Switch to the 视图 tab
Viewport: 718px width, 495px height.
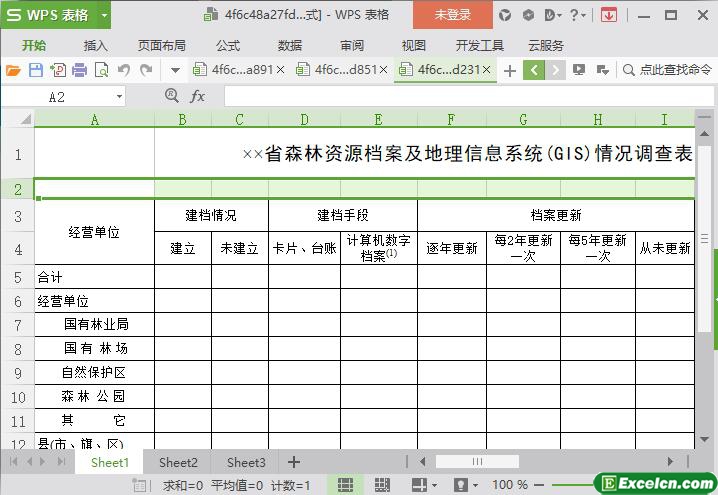click(414, 45)
